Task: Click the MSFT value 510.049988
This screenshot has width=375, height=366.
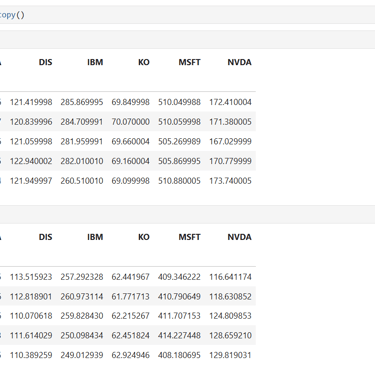Action: tap(179, 102)
